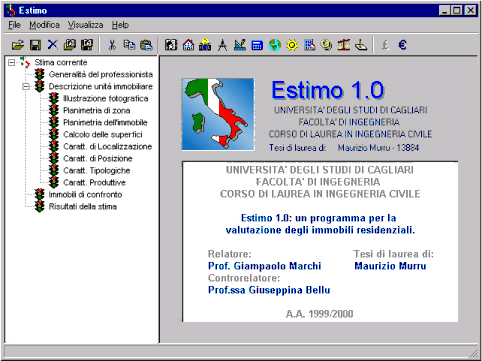The height and width of the screenshot is (361, 482).
Task: Select Calcolo delle superfici tree item
Action: click(x=103, y=135)
